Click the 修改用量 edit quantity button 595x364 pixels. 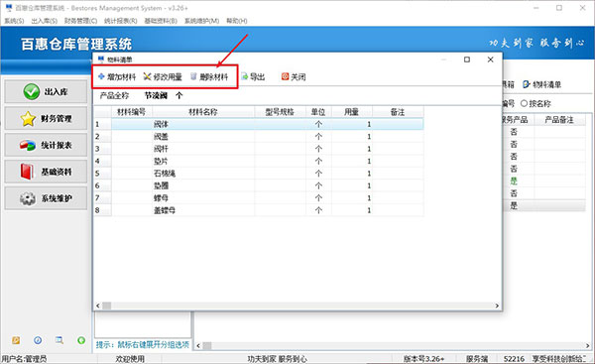(x=163, y=77)
